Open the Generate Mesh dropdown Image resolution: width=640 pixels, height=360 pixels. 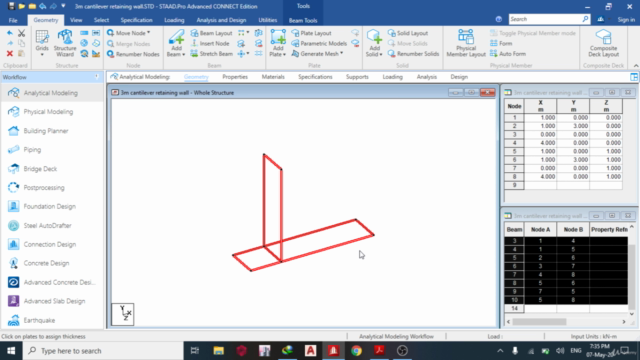[318, 54]
